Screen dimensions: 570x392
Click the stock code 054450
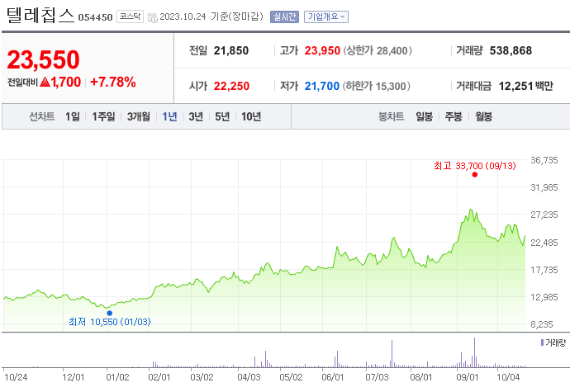95,17
